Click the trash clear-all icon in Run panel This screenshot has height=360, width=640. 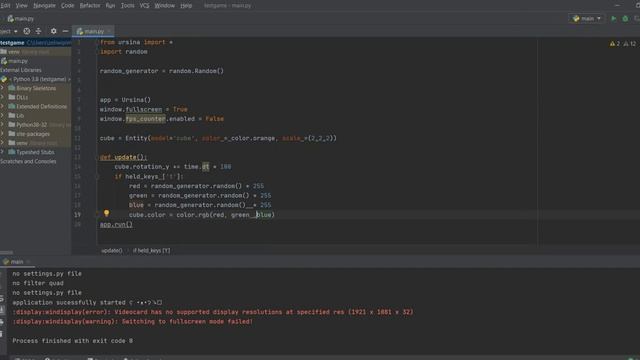tap(2, 334)
